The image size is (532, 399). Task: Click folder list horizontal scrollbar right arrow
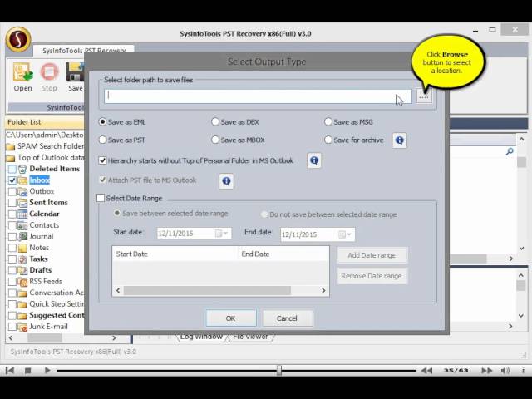[x=114, y=338]
